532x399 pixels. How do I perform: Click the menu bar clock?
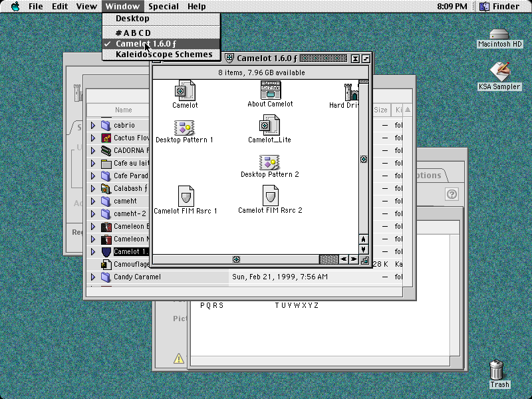(x=452, y=6)
